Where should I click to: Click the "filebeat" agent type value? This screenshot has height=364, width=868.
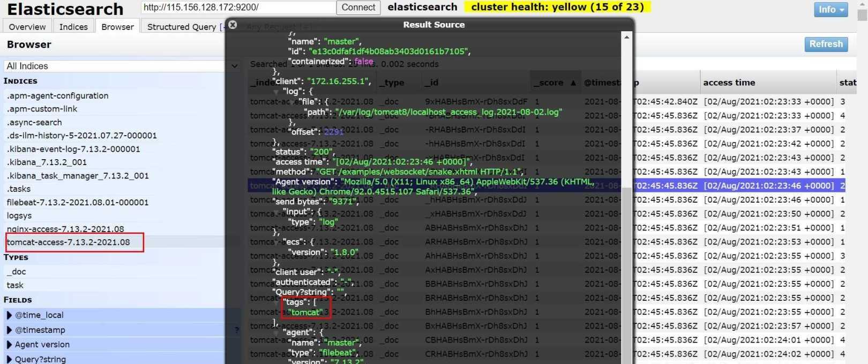pyautogui.click(x=338, y=353)
